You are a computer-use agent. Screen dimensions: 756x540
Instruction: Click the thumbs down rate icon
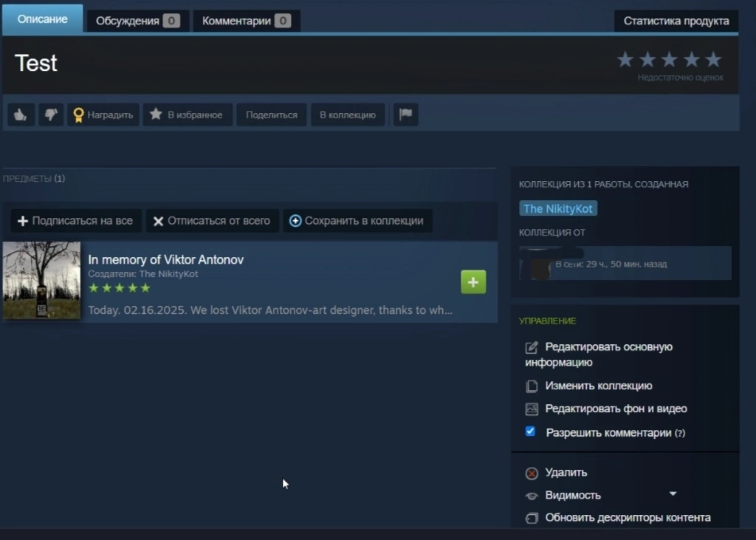(x=51, y=115)
